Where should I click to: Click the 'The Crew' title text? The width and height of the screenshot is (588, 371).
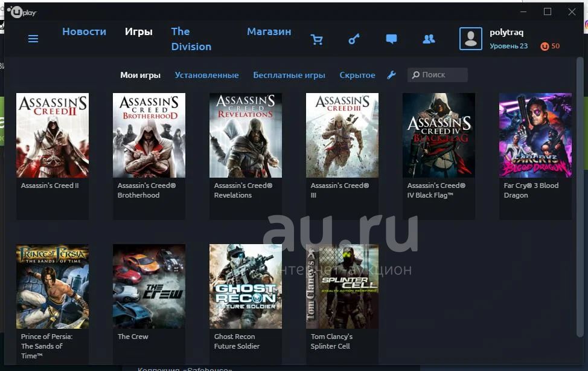[133, 337]
